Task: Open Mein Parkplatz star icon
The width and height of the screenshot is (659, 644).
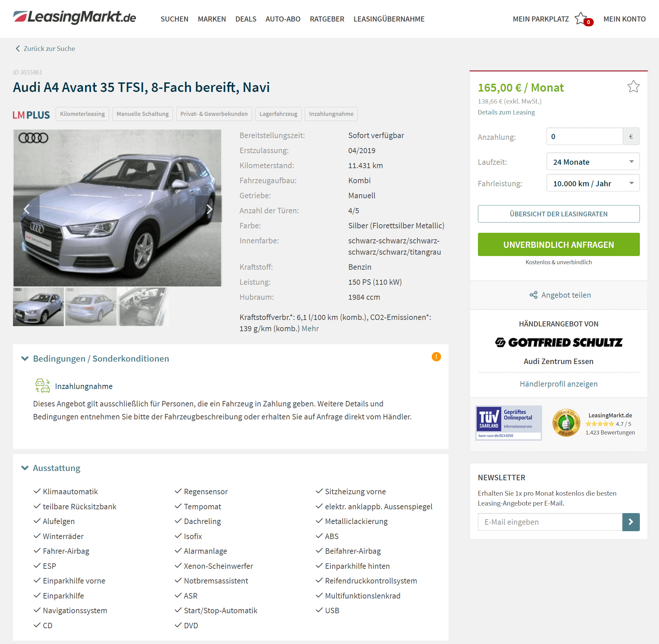Action: [581, 18]
